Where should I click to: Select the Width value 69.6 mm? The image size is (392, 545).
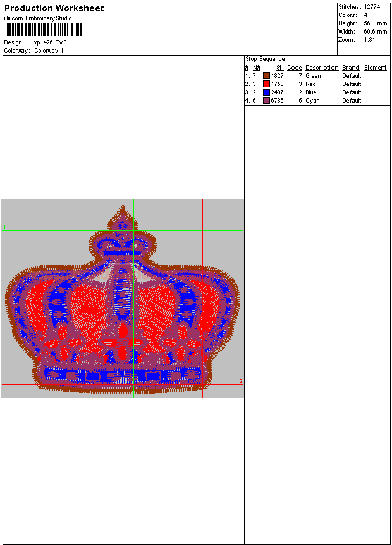(376, 32)
